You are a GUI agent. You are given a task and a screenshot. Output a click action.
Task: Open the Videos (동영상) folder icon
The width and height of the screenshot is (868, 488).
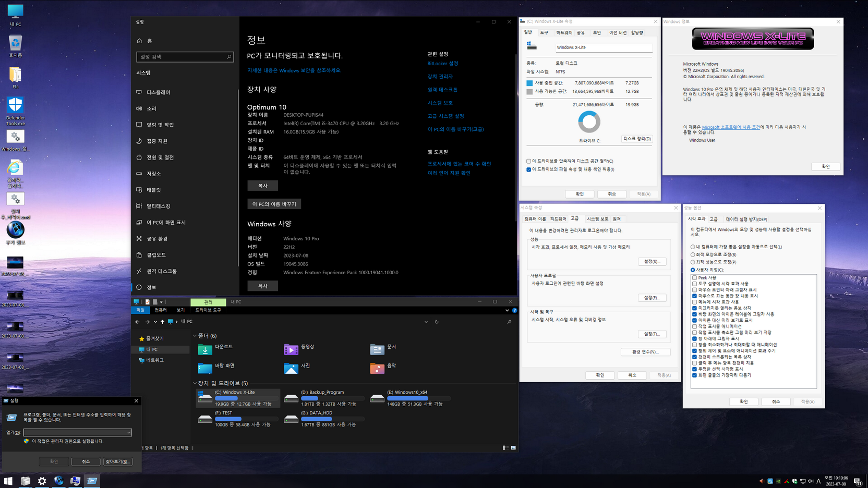click(x=291, y=349)
